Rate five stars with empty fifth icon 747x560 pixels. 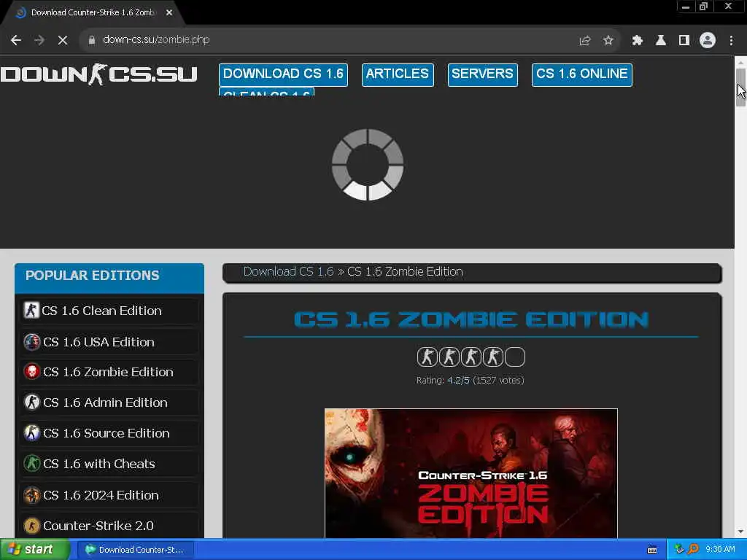(515, 357)
